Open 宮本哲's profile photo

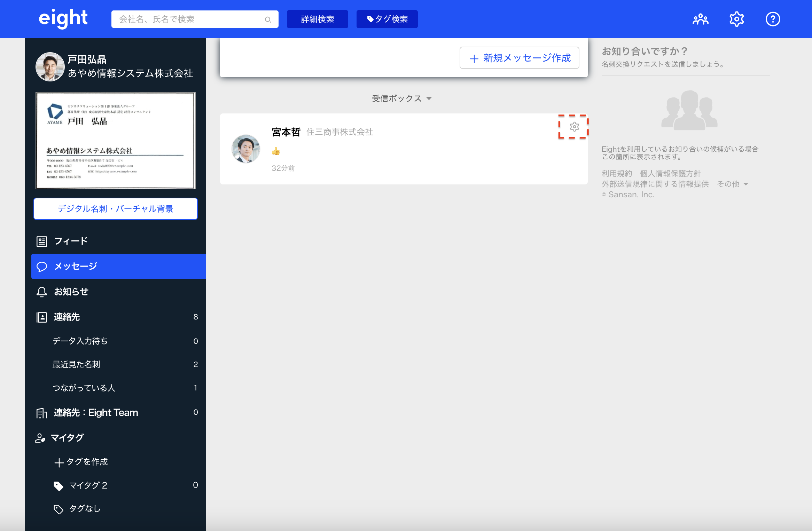[x=246, y=149]
